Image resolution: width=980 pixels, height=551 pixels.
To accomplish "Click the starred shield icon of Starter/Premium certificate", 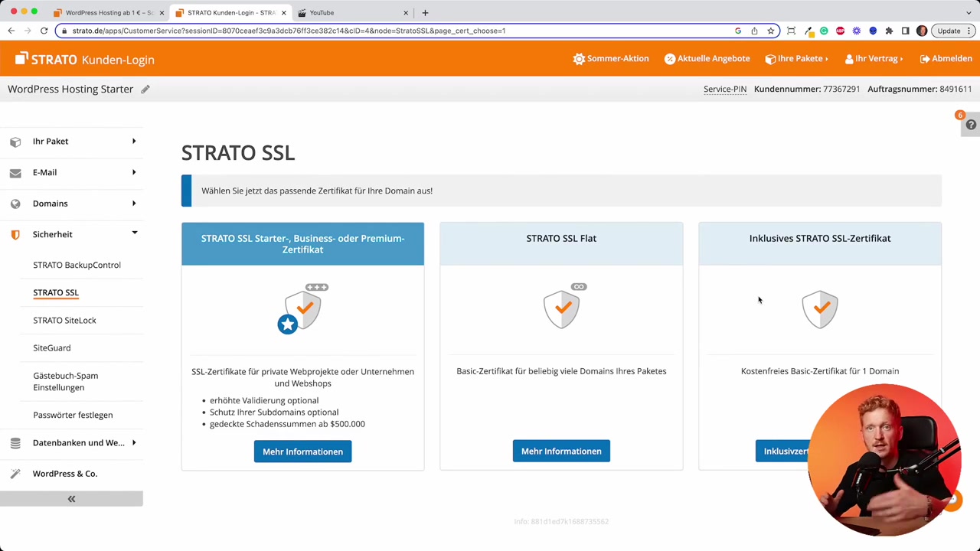I will coord(303,308).
